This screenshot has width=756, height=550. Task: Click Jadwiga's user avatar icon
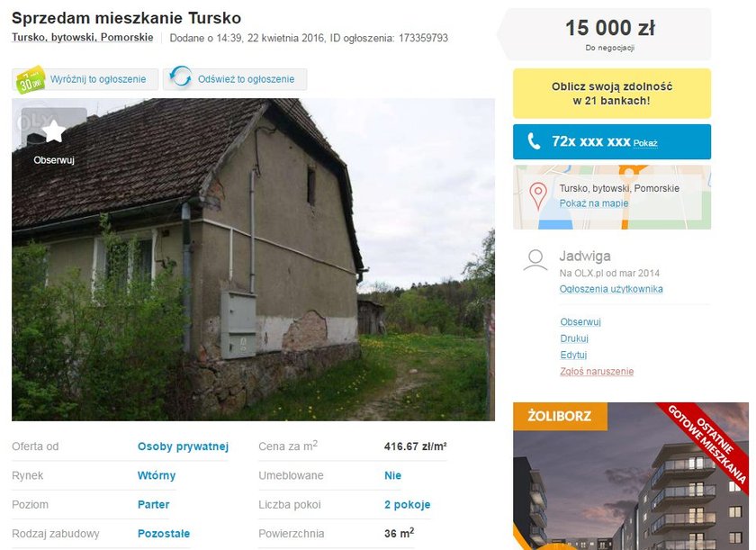click(535, 261)
